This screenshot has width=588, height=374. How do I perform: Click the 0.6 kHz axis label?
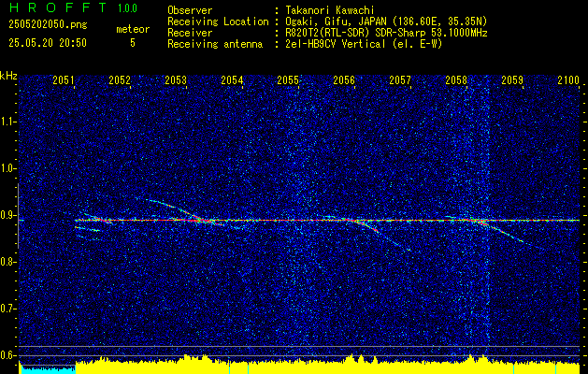coord(7,355)
